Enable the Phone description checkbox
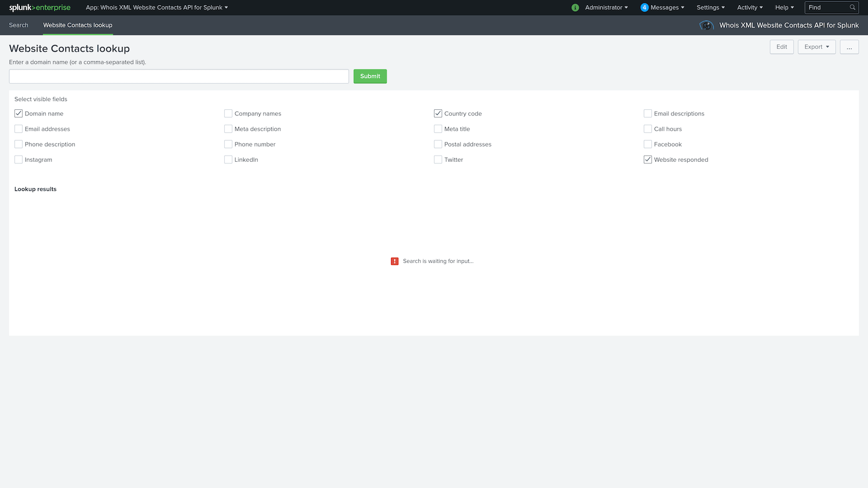 (18, 144)
